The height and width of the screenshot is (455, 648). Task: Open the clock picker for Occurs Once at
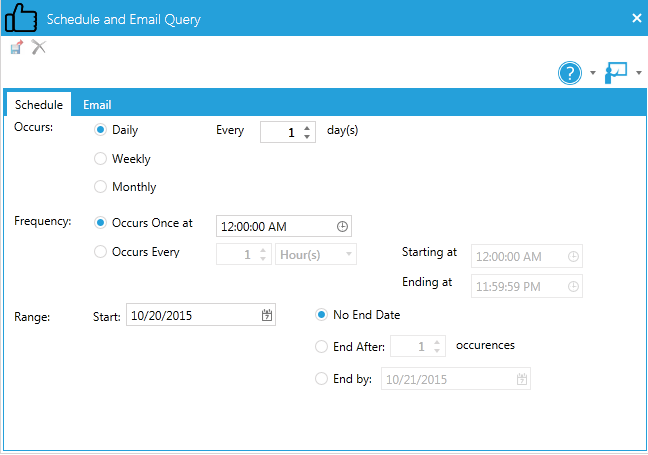point(342,226)
